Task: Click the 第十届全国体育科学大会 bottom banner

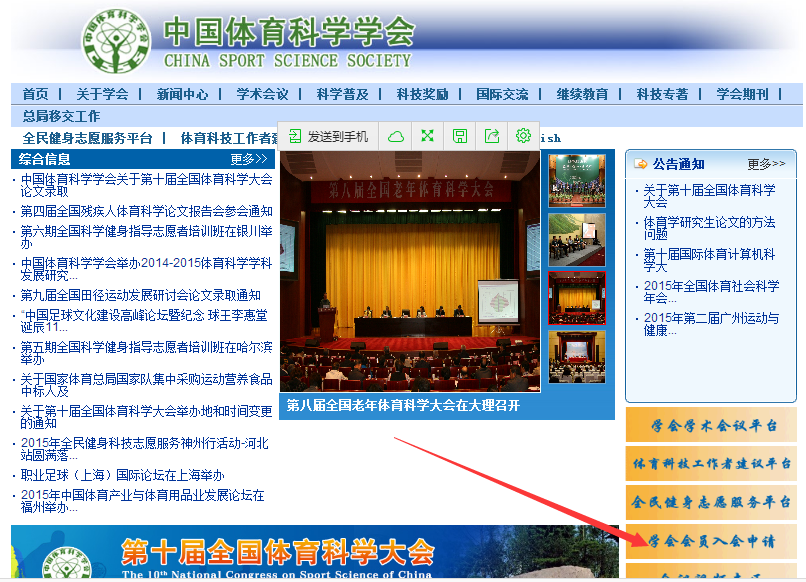Action: click(x=315, y=552)
